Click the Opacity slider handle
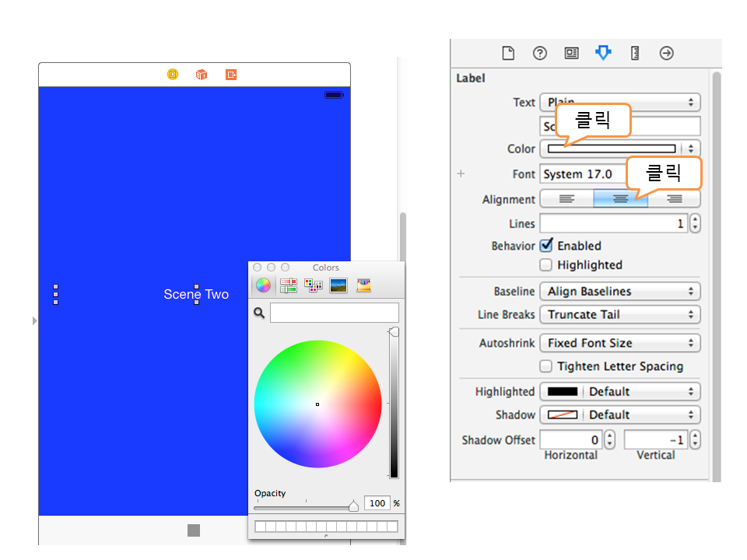This screenshot has width=747, height=560. click(353, 506)
